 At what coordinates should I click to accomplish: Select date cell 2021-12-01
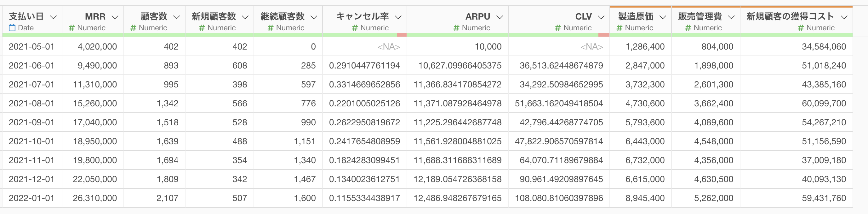tap(32, 179)
